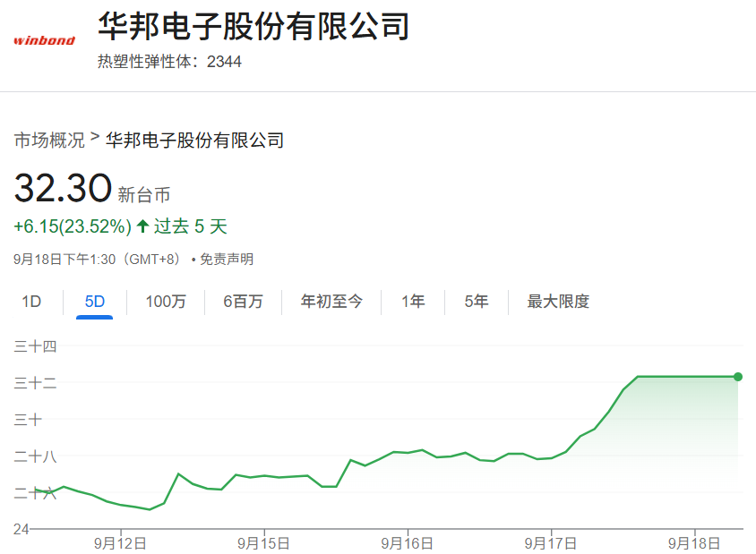Click the chart endpoint dot marker
Screen dimensions: 756x554
click(x=738, y=377)
